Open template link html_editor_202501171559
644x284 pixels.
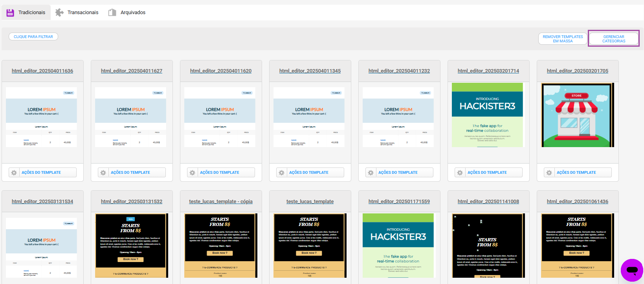pyautogui.click(x=399, y=202)
